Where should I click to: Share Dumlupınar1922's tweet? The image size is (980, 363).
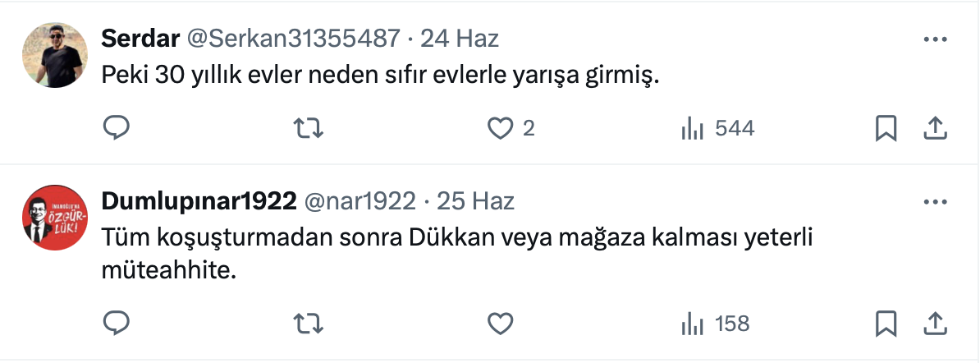tap(936, 324)
